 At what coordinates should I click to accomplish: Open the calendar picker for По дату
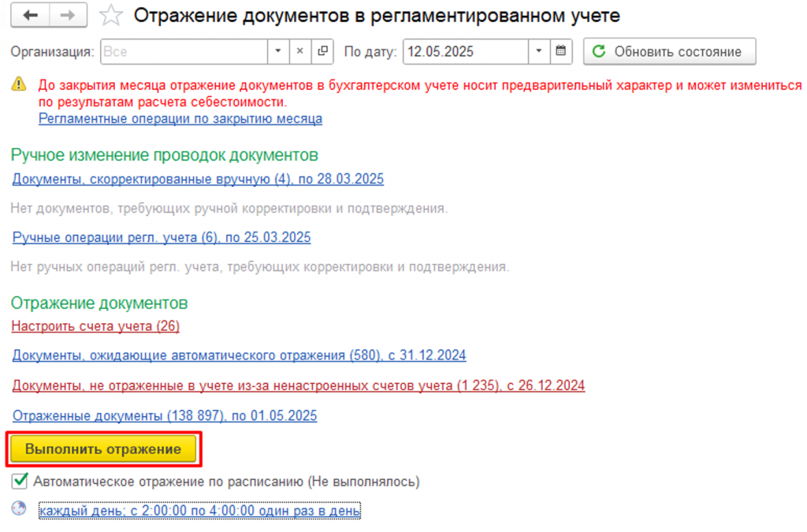561,51
